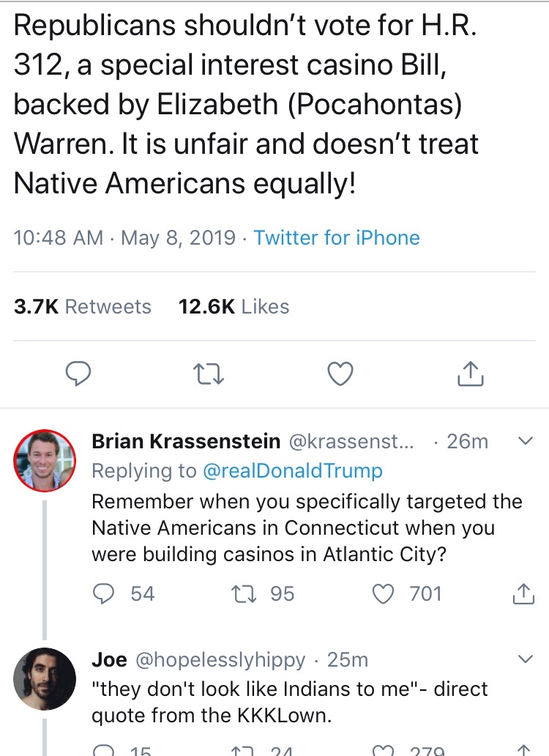549x756 pixels.
Task: Open options chevron on Brian Krassenstein's tweet
Action: coord(525,442)
